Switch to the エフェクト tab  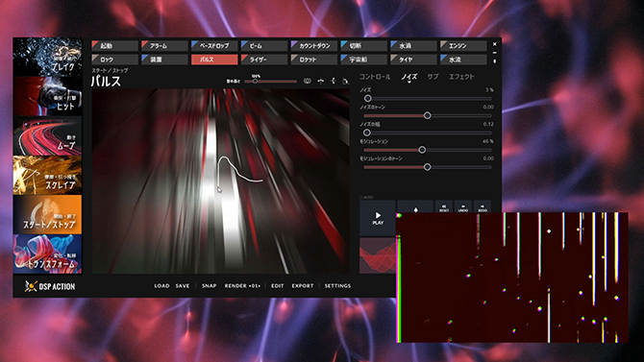tap(461, 77)
